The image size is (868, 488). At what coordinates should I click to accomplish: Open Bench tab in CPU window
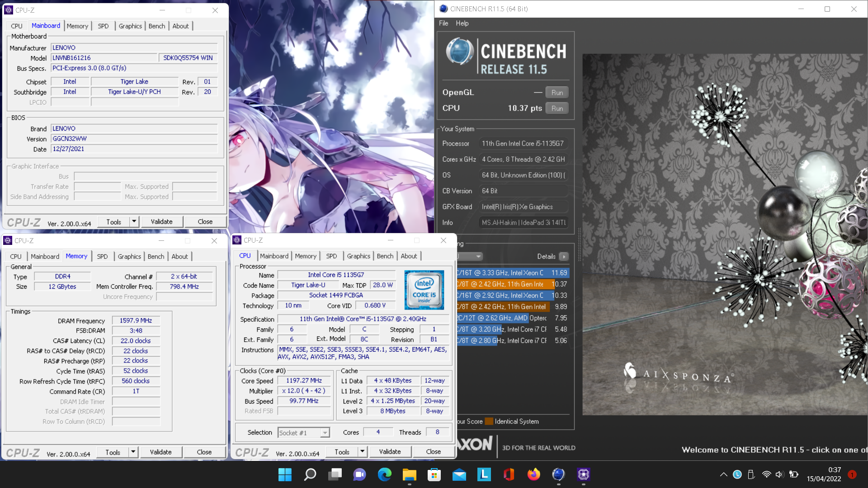click(385, 256)
